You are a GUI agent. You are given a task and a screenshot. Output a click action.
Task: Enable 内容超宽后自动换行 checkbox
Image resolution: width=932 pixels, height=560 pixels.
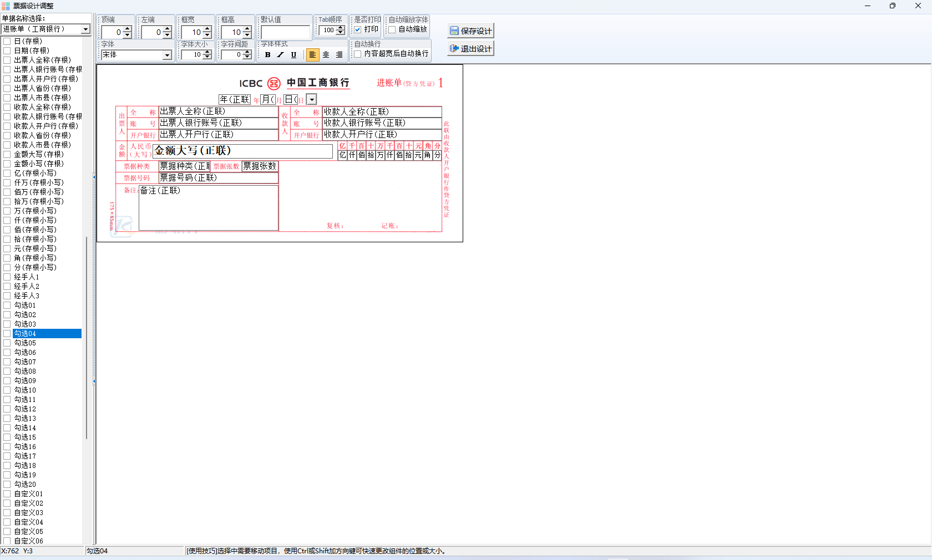(x=358, y=54)
